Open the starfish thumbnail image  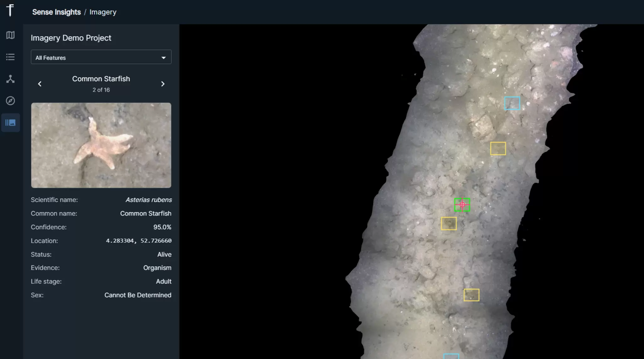click(101, 145)
